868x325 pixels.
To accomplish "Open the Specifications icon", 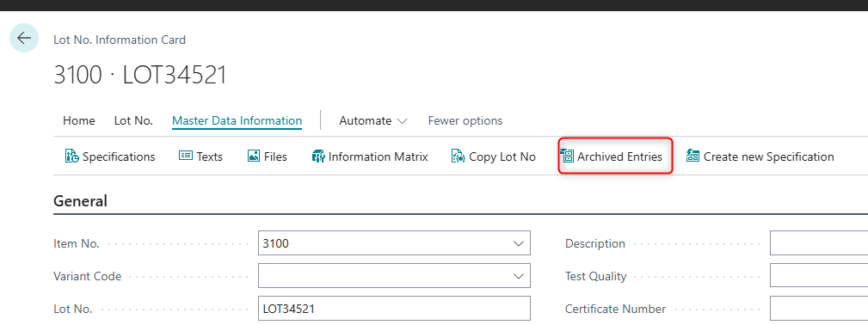I will [x=72, y=156].
